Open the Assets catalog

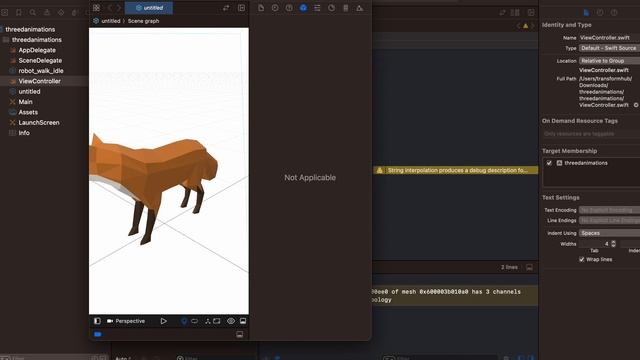[28, 112]
